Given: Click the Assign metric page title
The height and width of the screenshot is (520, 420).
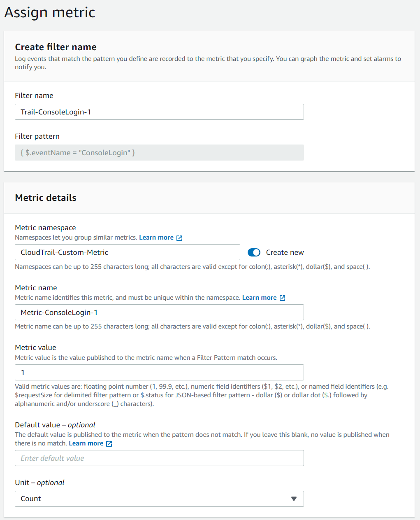Looking at the screenshot, I should point(50,12).
